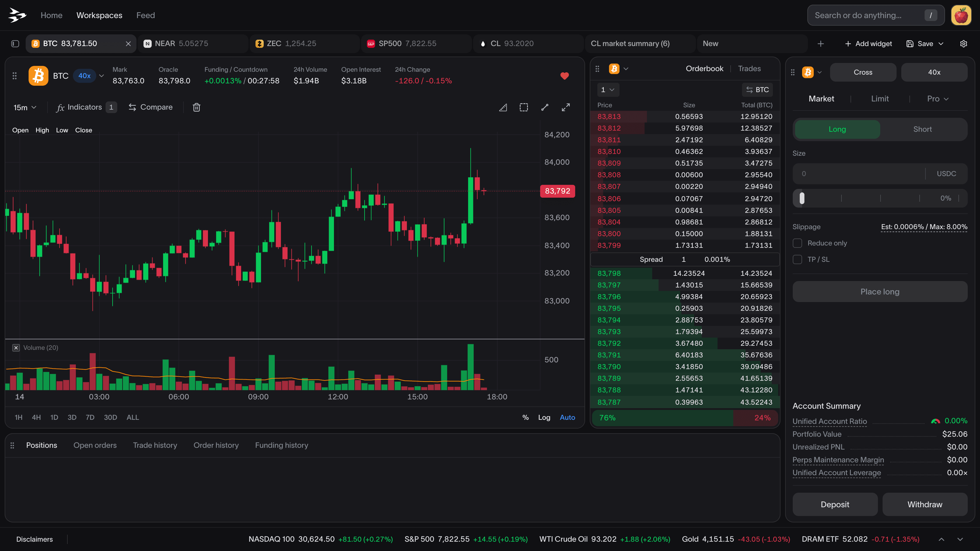Image resolution: width=980 pixels, height=551 pixels.
Task: Favorite BTC with the heart icon
Action: click(565, 76)
